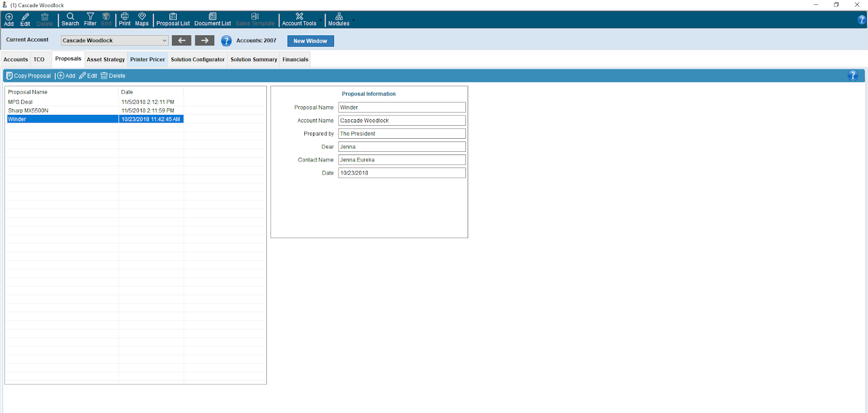Click Copy Proposal in proposals toolbar

tap(28, 76)
